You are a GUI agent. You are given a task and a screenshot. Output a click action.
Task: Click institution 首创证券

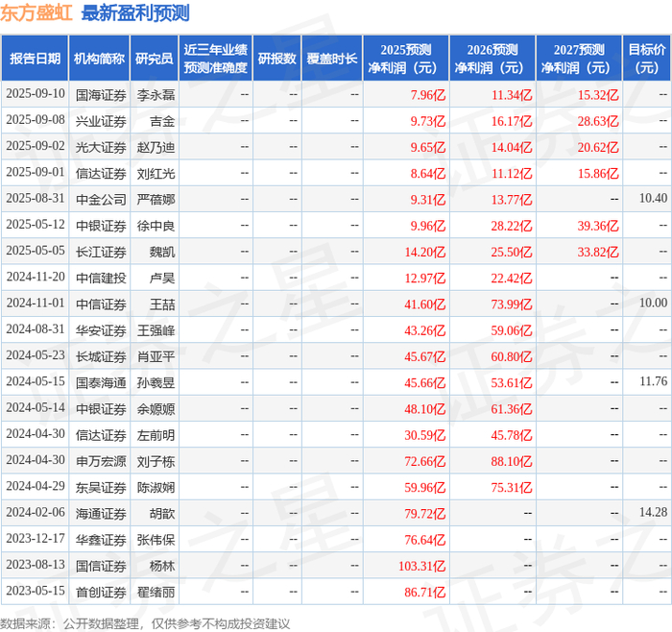[101, 592]
